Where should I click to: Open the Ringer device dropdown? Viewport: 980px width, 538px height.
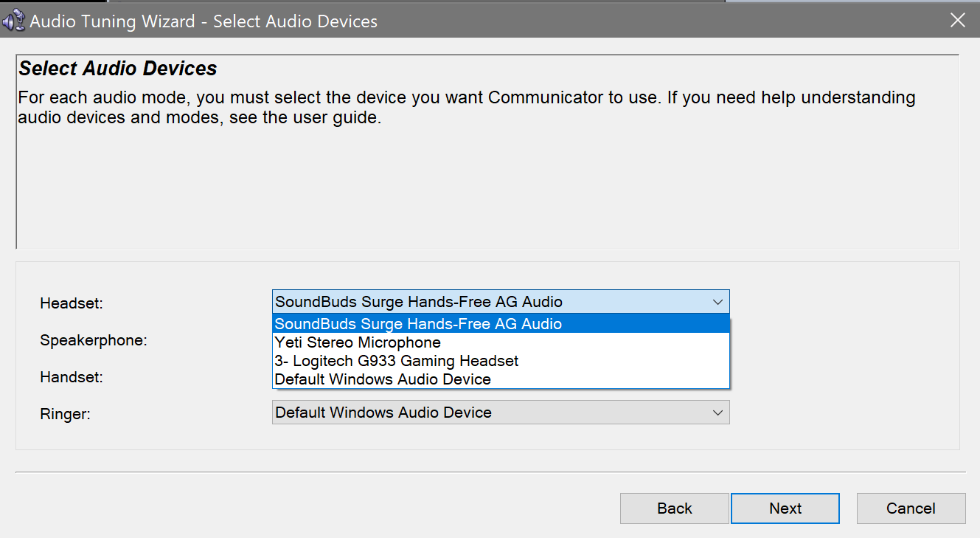[x=718, y=412]
